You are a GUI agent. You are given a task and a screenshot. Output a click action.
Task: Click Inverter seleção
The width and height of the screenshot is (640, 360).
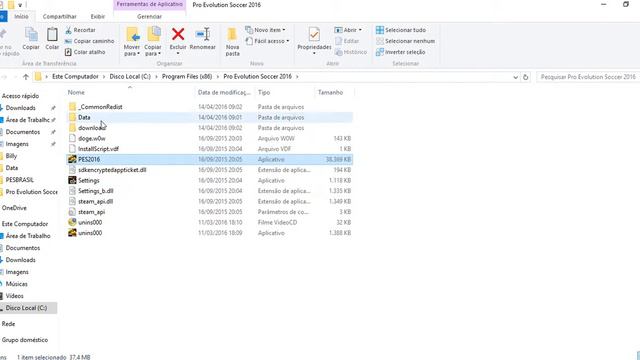pos(400,52)
